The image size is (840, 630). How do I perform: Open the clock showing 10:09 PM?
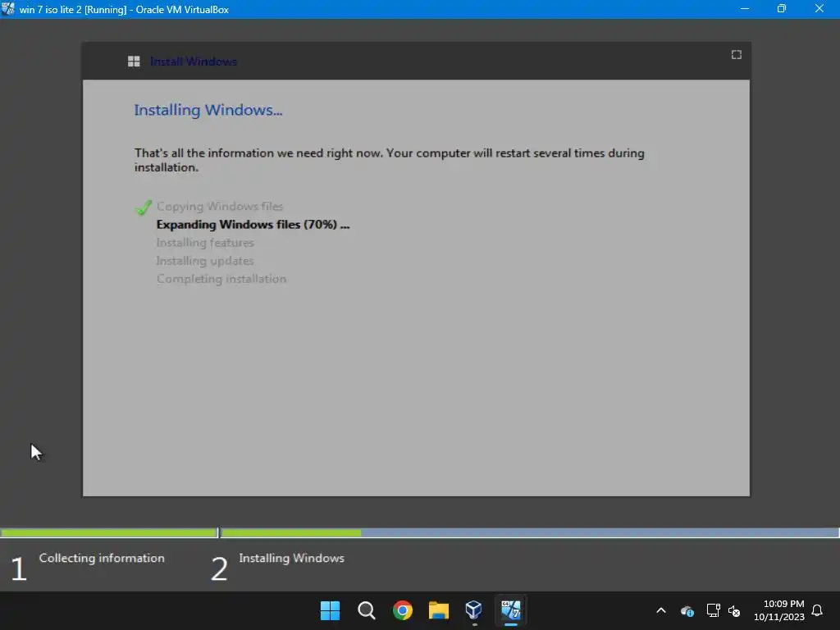[779, 610]
